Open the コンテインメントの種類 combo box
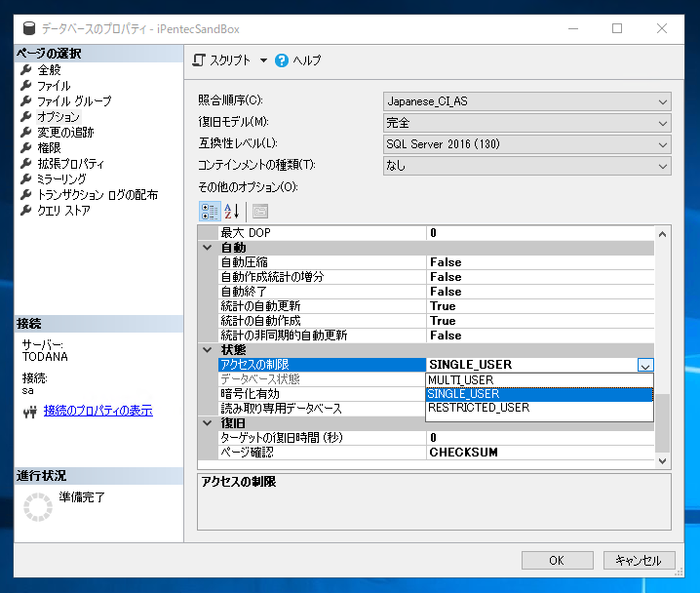700x593 pixels. [x=526, y=166]
